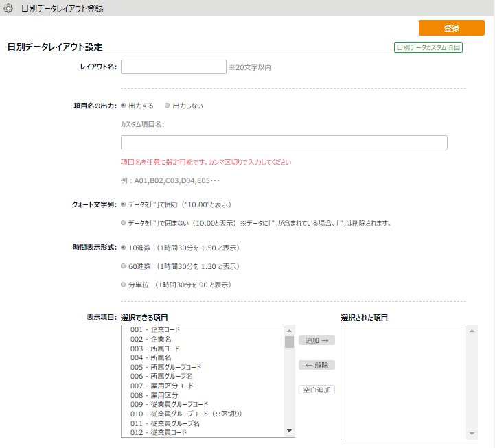This screenshot has width=495, height=448.
Task: Select 001 - 企業コード in available items
Action: 203,330
